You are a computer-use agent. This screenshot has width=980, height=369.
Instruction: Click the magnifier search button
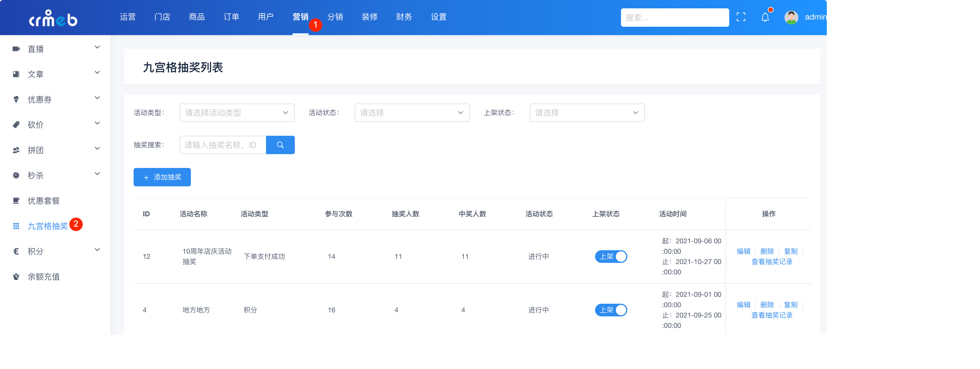click(280, 145)
